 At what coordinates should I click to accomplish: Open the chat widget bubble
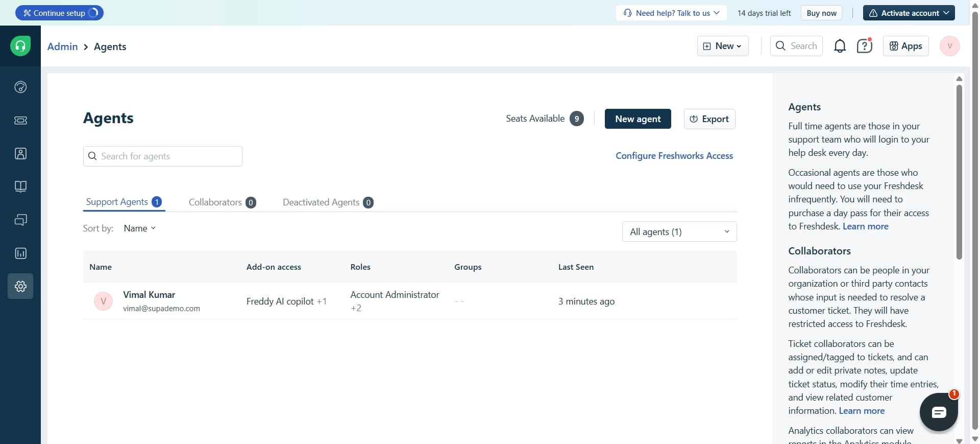coord(939,412)
